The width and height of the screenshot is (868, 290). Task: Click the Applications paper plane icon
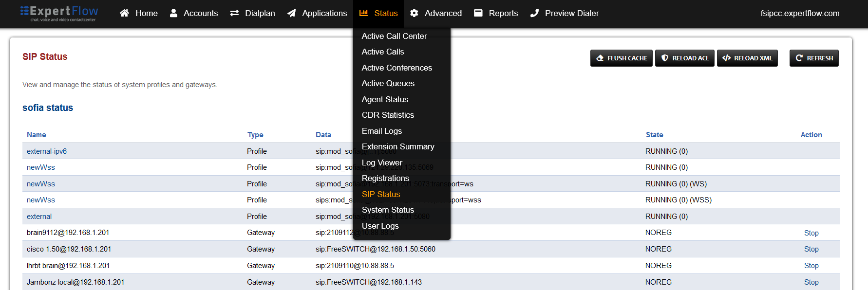click(291, 13)
